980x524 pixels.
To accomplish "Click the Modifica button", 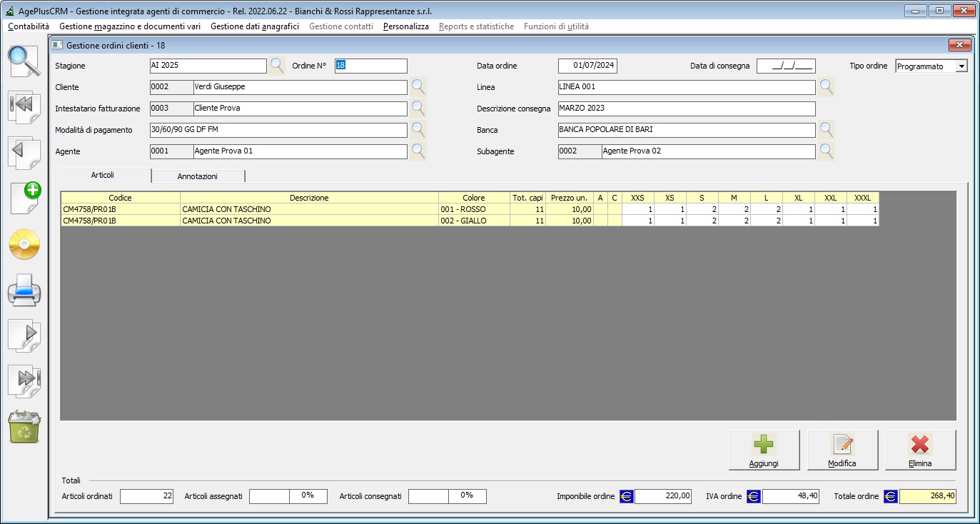I will 842,450.
